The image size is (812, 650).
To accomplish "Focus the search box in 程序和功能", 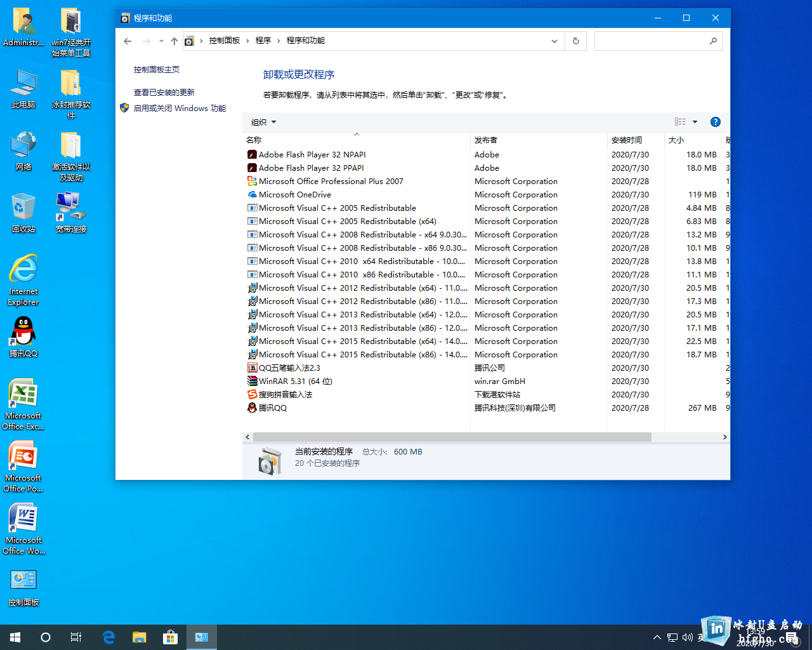I will pyautogui.click(x=658, y=41).
